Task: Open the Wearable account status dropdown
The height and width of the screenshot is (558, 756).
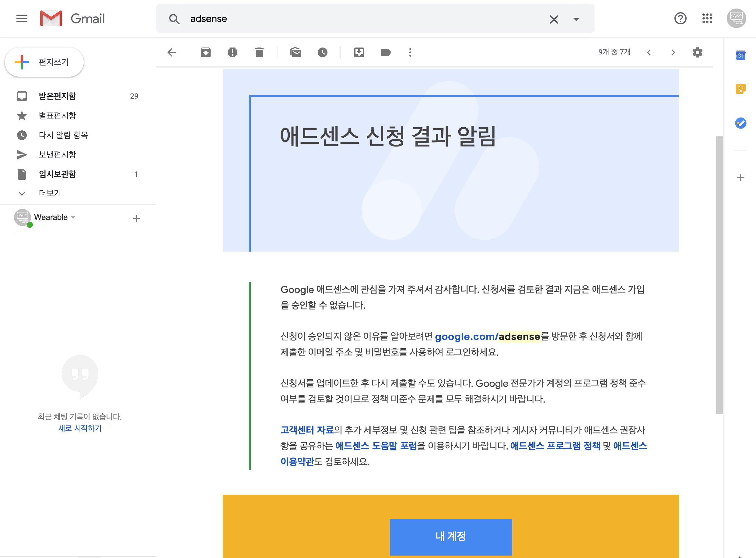Action: point(73,217)
